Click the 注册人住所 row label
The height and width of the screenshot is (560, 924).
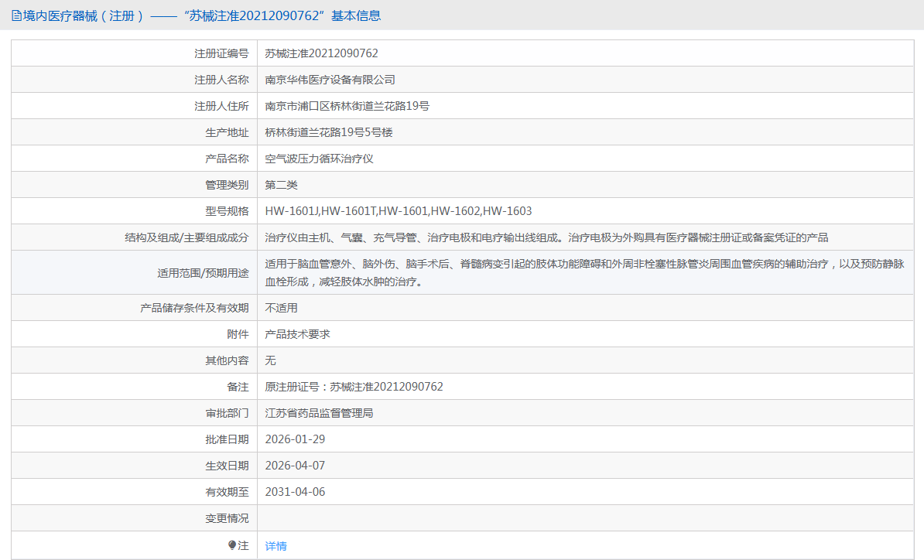[221, 106]
